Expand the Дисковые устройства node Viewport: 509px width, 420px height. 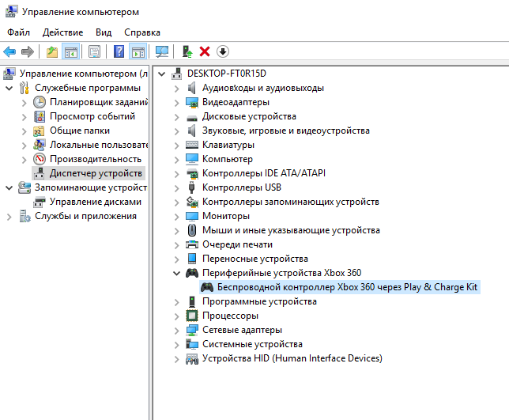[x=176, y=117]
